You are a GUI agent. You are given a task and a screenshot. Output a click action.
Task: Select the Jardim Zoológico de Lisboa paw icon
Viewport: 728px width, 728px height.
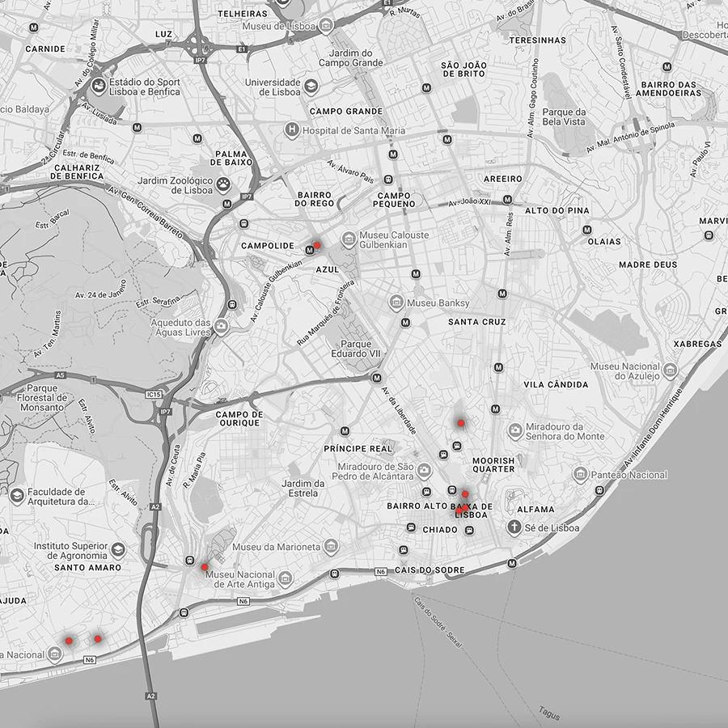coord(224,184)
